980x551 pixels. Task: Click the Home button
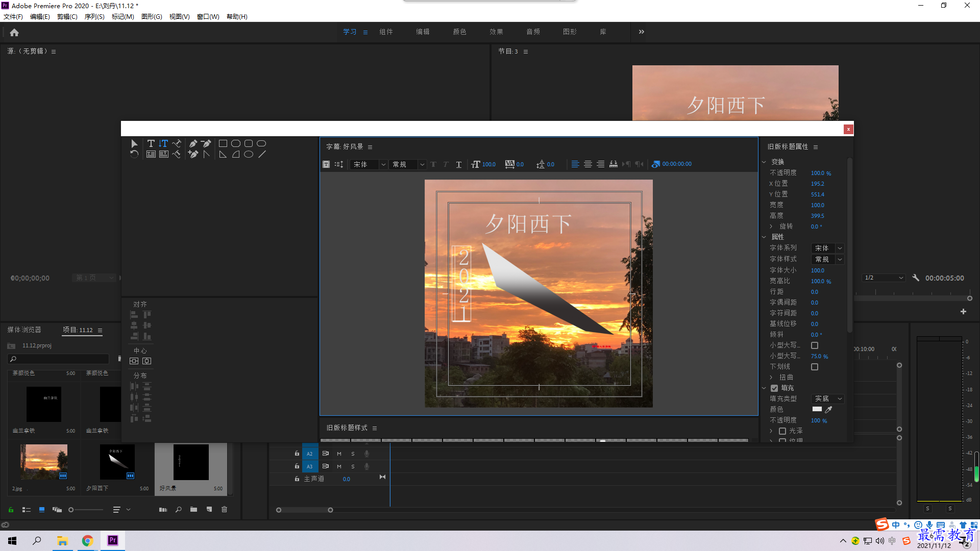click(x=14, y=33)
